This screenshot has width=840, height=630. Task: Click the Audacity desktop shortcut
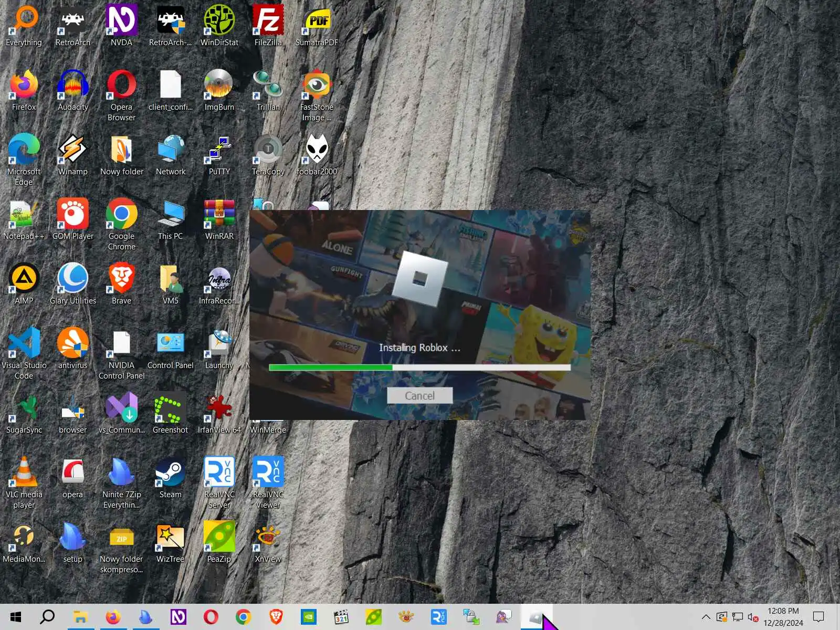72,90
